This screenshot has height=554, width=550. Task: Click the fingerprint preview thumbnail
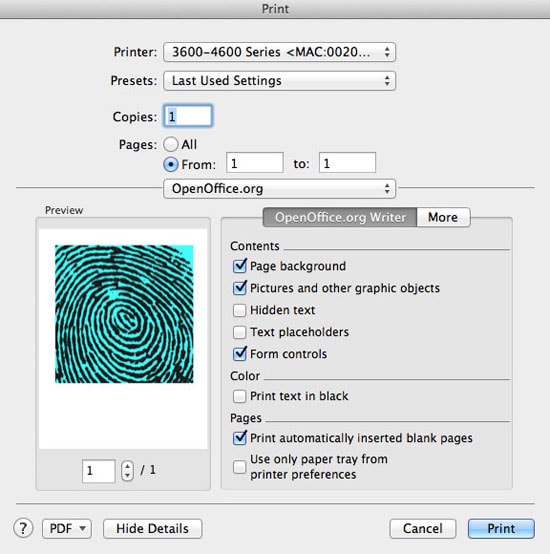click(124, 314)
